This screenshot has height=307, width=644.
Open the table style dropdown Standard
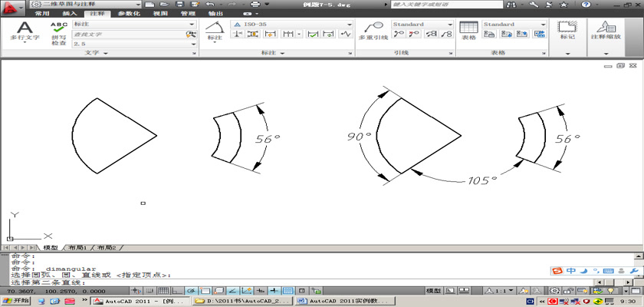click(x=514, y=25)
